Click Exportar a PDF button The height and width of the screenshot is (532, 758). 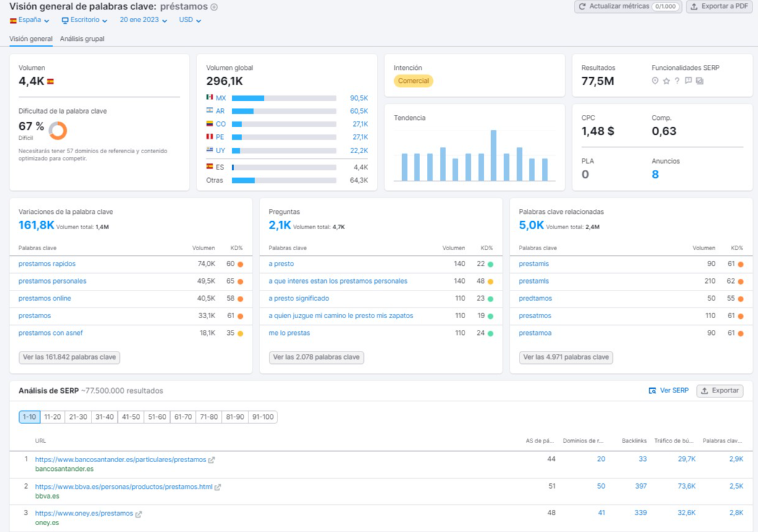point(719,7)
